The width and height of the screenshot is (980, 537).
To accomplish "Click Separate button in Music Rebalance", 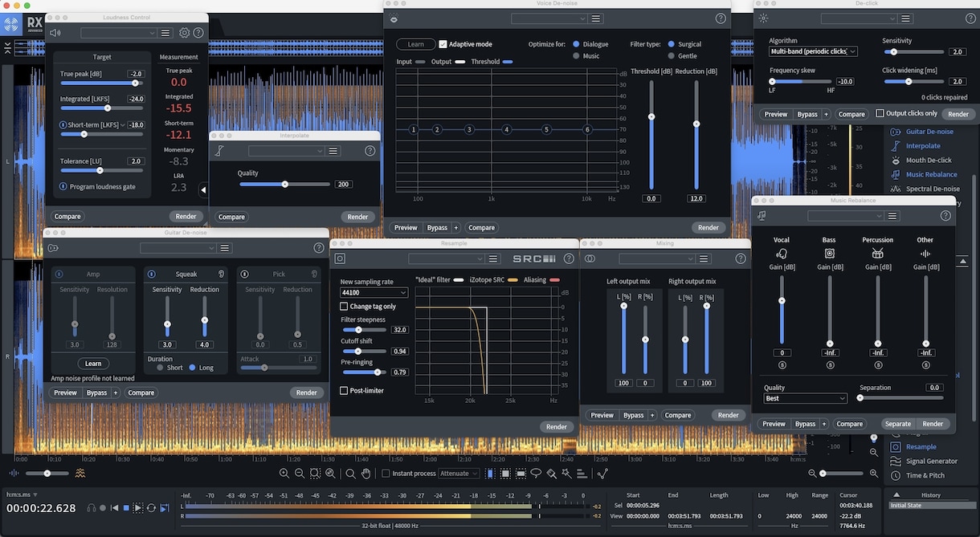I will click(898, 424).
